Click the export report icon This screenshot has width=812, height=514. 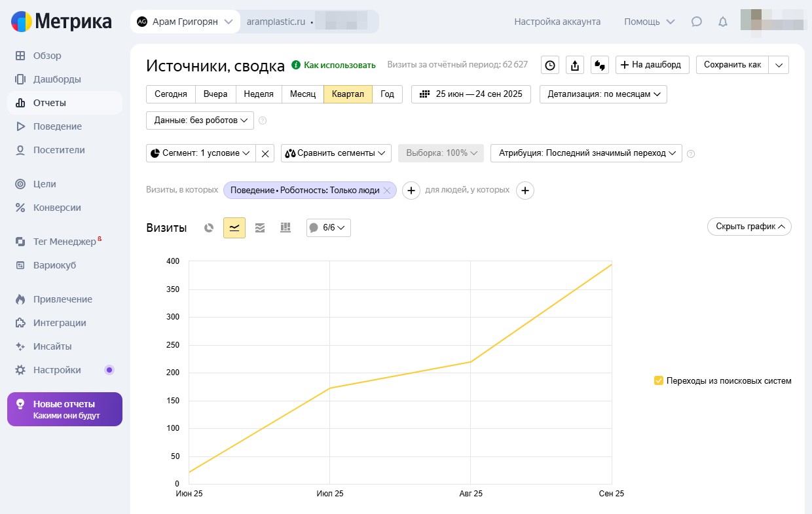click(x=574, y=65)
